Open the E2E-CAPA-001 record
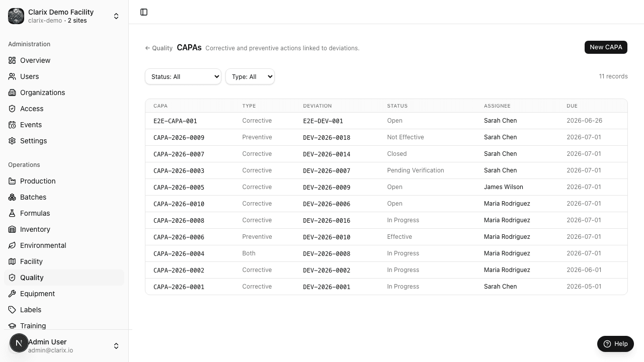Viewport: 644px width, 362px height. (175, 121)
